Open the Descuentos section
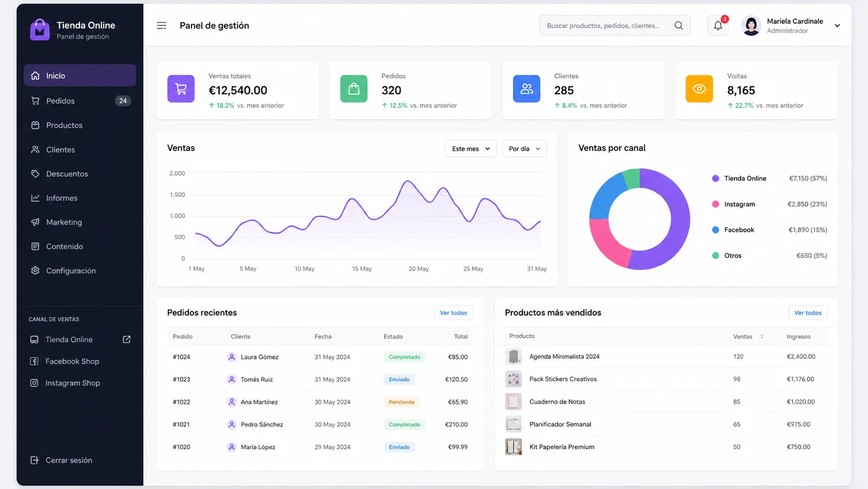The height and width of the screenshot is (489, 868). point(80,174)
